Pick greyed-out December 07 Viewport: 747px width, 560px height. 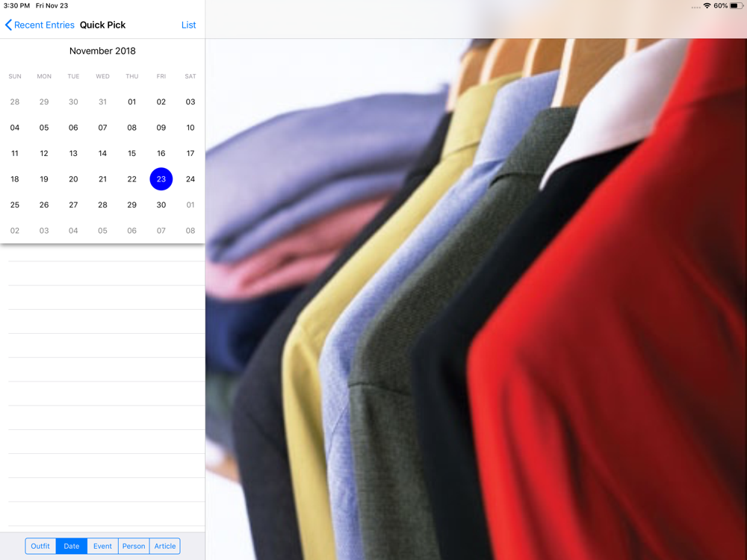(161, 231)
